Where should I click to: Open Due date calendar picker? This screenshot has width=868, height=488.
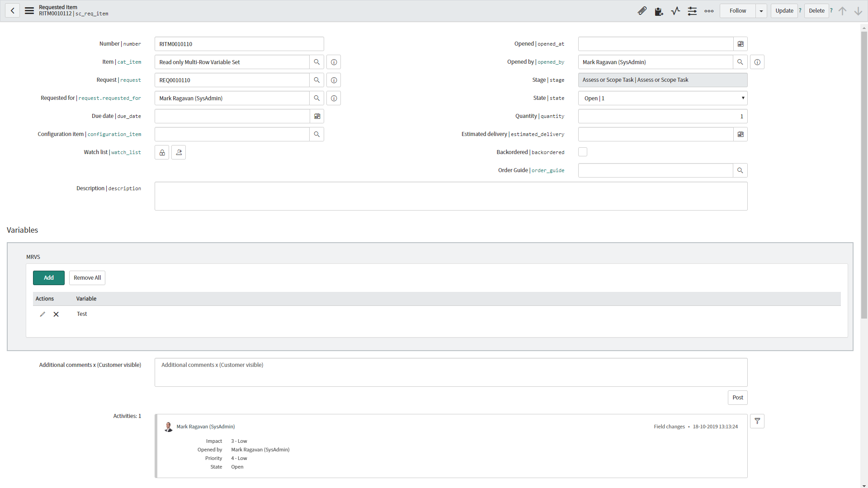(x=317, y=116)
